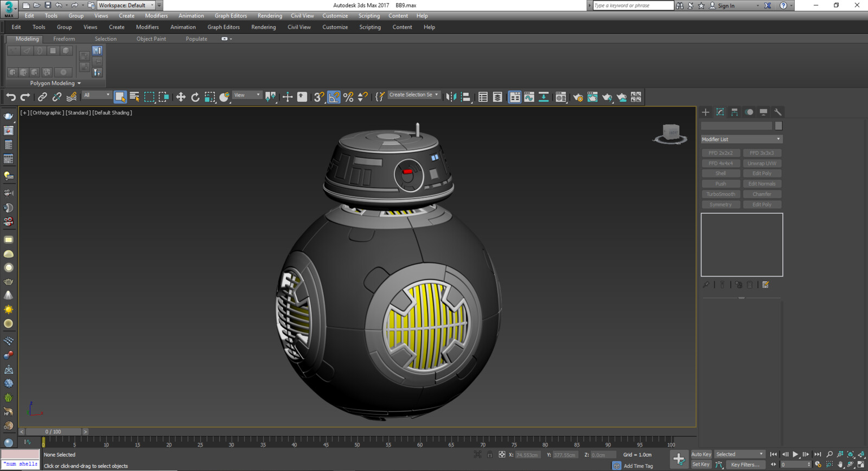The width and height of the screenshot is (868, 471).
Task: Click frame 50 on the timeline track
Action: point(357,441)
